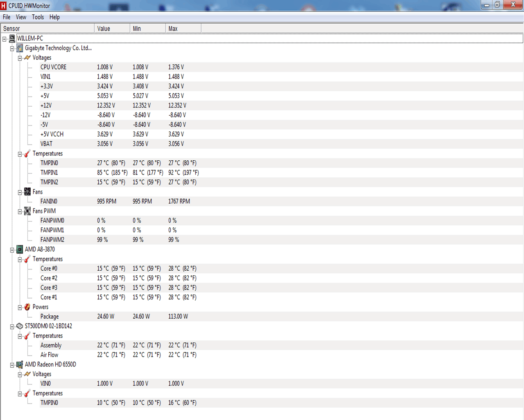Collapse the Gigabyte Technology Co. Ltd node
The height and width of the screenshot is (420, 524).
click(x=12, y=49)
